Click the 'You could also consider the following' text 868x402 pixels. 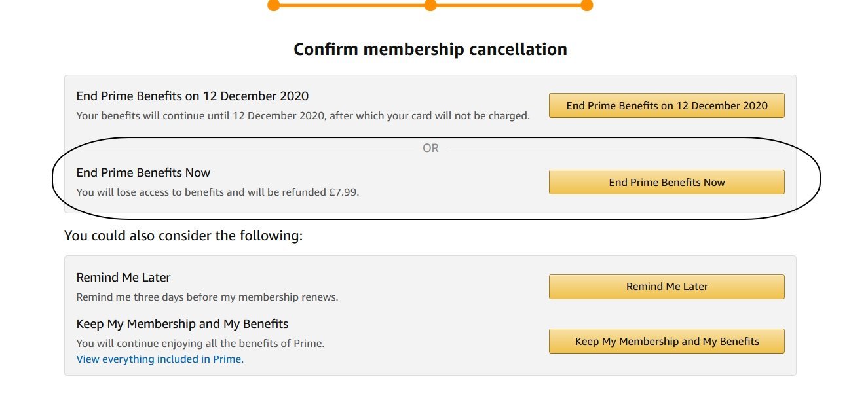(x=183, y=236)
